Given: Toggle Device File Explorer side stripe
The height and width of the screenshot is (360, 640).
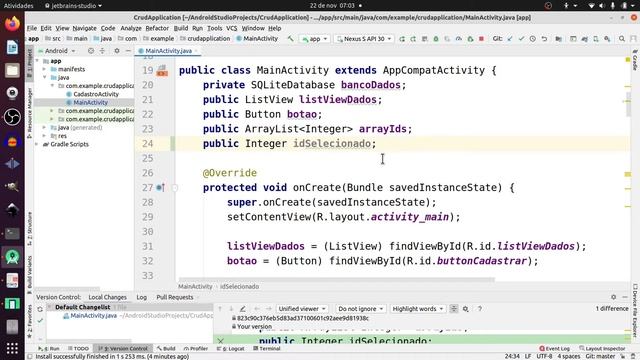Looking at the screenshot, I should (x=635, y=310).
